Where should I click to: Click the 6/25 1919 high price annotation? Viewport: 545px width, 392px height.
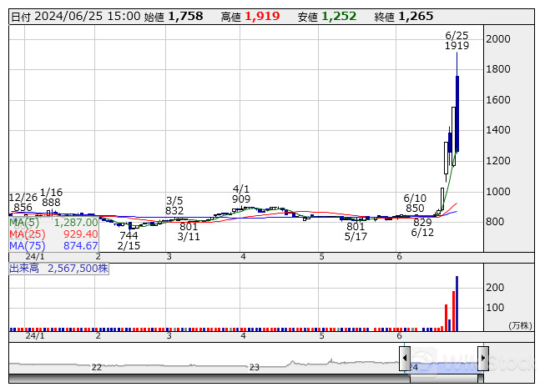coord(457,41)
